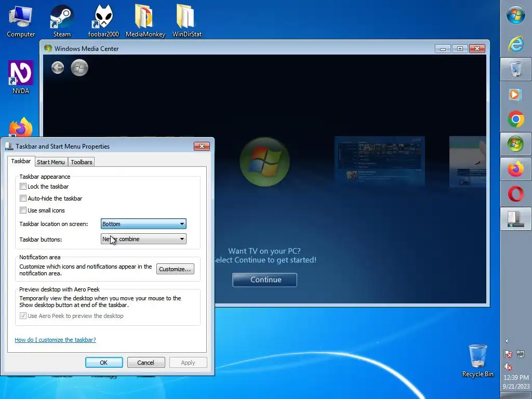Close the Windows Media Center window
Image resolution: width=532 pixels, height=399 pixels.
(477, 48)
